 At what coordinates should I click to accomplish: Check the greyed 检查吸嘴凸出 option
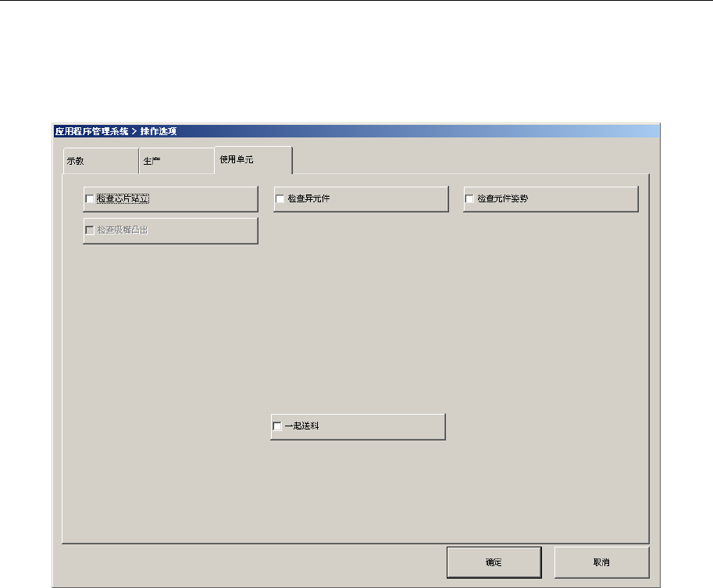point(90,230)
